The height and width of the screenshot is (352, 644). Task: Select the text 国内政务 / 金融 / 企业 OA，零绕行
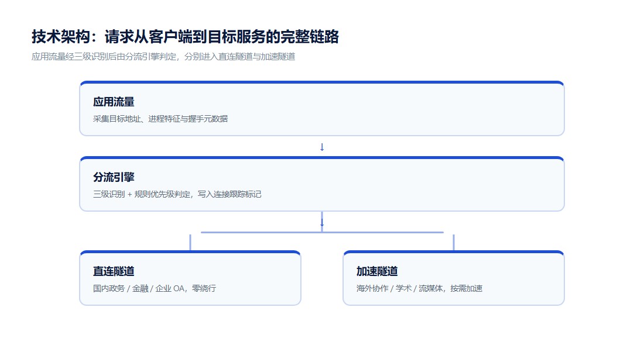[x=155, y=288]
